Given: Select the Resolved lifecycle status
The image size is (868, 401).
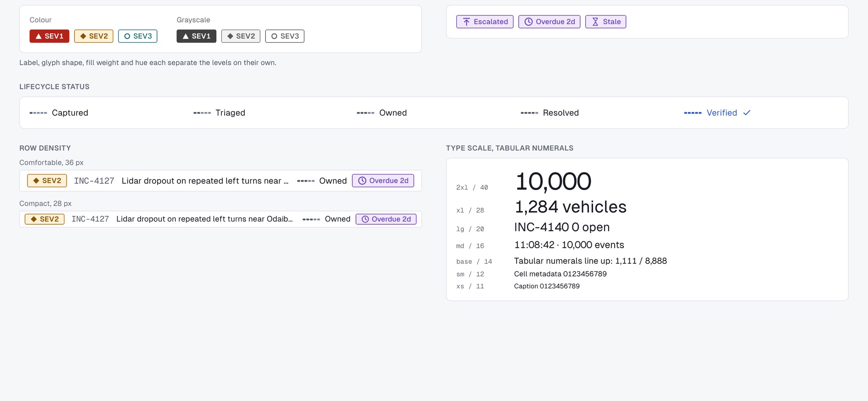Looking at the screenshot, I should 550,113.
